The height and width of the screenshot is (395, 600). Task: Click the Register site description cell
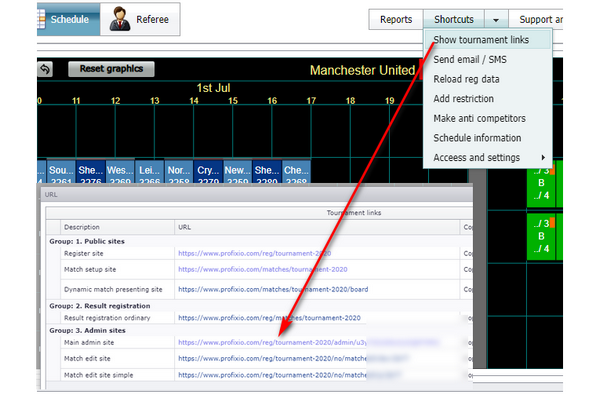tap(117, 253)
